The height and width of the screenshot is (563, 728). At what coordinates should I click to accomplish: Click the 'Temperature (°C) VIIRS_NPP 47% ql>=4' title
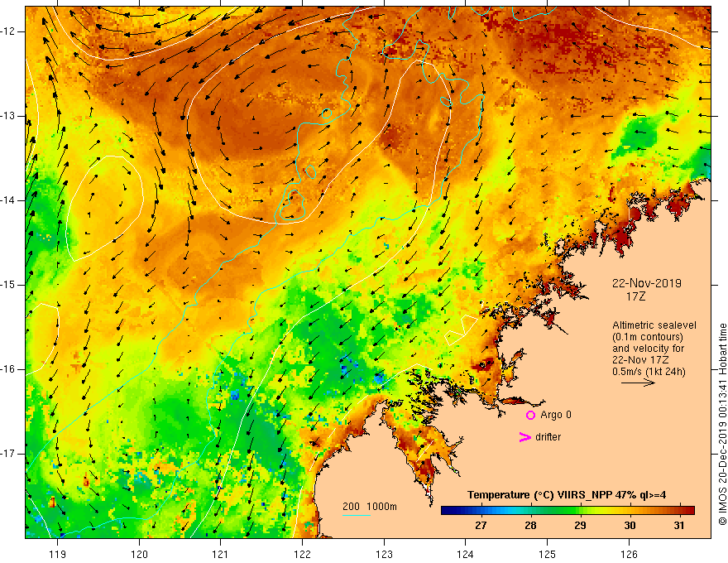(x=567, y=495)
